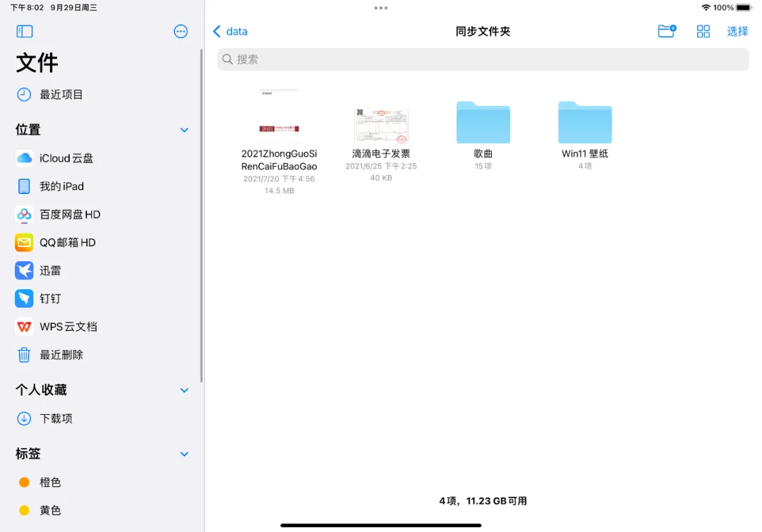Viewport: 762px width, 532px height.
Task: Open 2021ZhongGuoSiRenCaiFuBaoGao file thumbnail
Action: pyautogui.click(x=279, y=116)
